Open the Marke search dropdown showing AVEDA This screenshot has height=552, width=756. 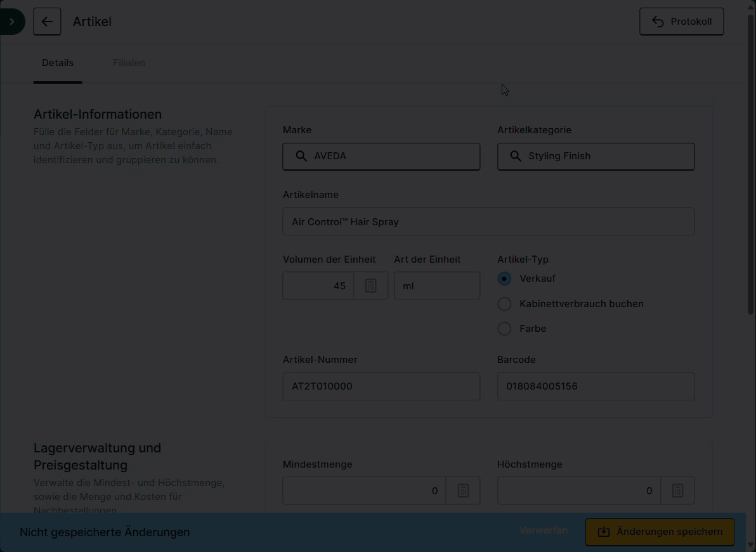click(x=381, y=156)
